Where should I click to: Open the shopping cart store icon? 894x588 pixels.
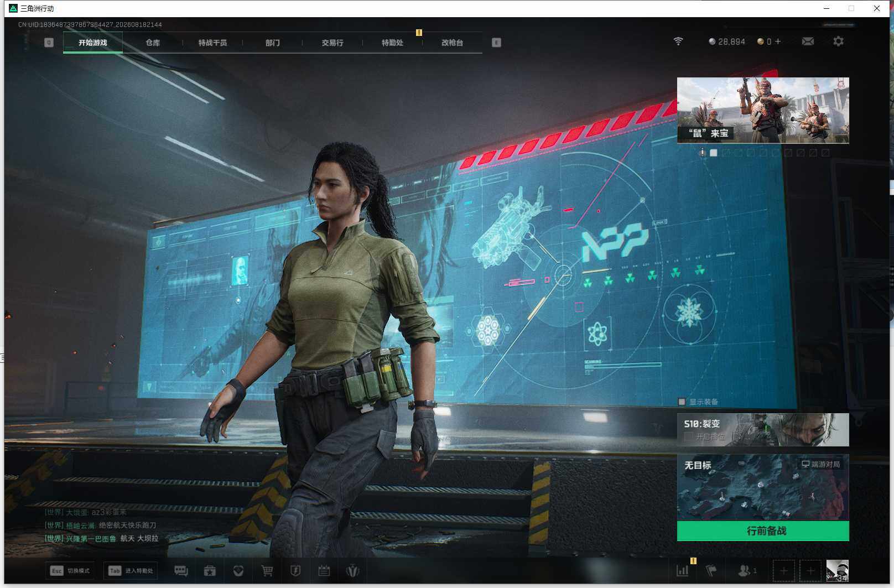267,571
